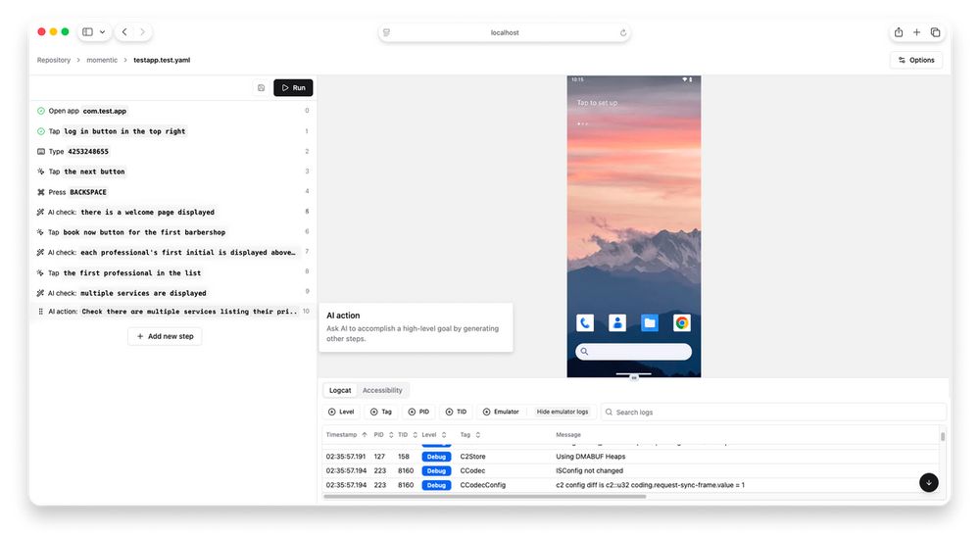This screenshot has height=537, width=980.
Task: Click the drag handle icon of AI action step
Action: [x=40, y=312]
